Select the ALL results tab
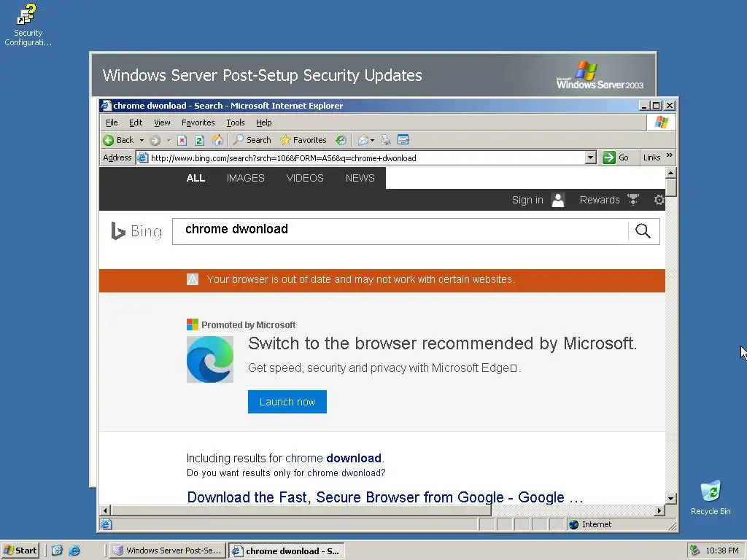747x560 pixels. pyautogui.click(x=196, y=178)
